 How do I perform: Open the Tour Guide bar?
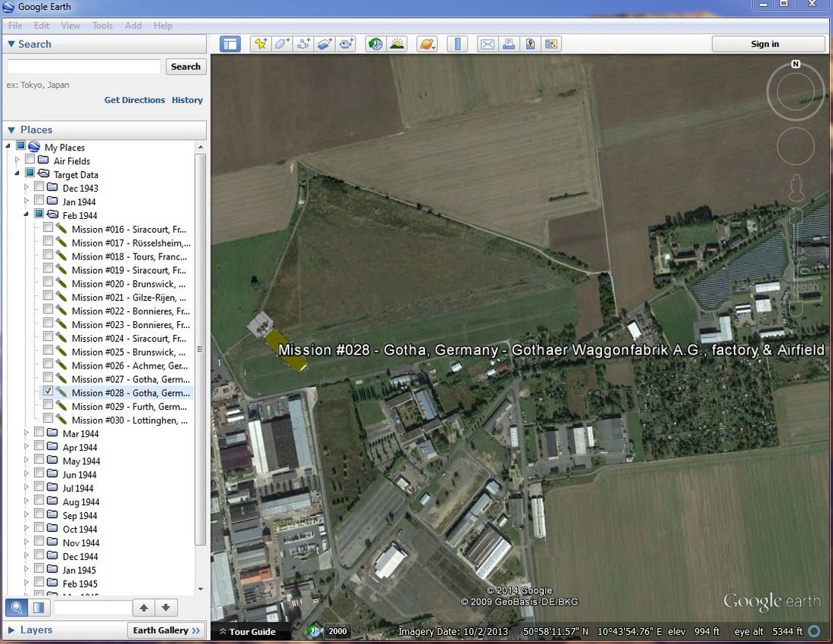(x=248, y=632)
